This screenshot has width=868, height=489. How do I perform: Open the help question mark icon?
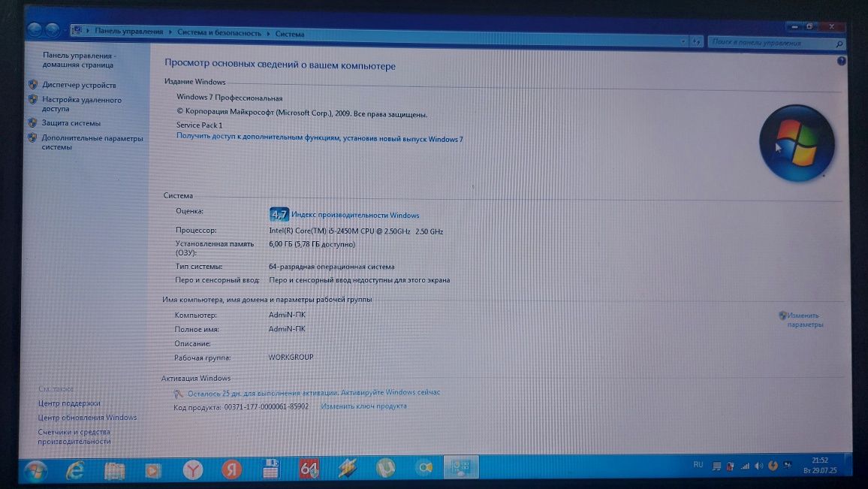click(x=842, y=61)
